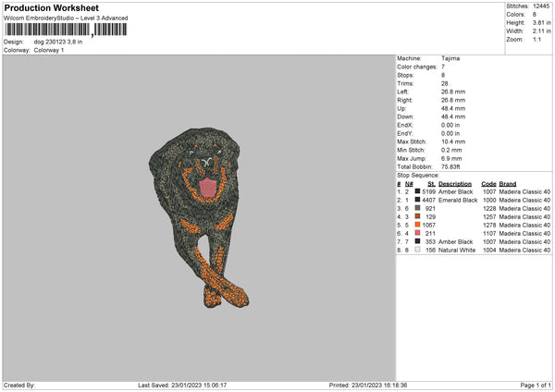Click the thread code 1278
The height and width of the screenshot is (392, 555).
(489, 225)
